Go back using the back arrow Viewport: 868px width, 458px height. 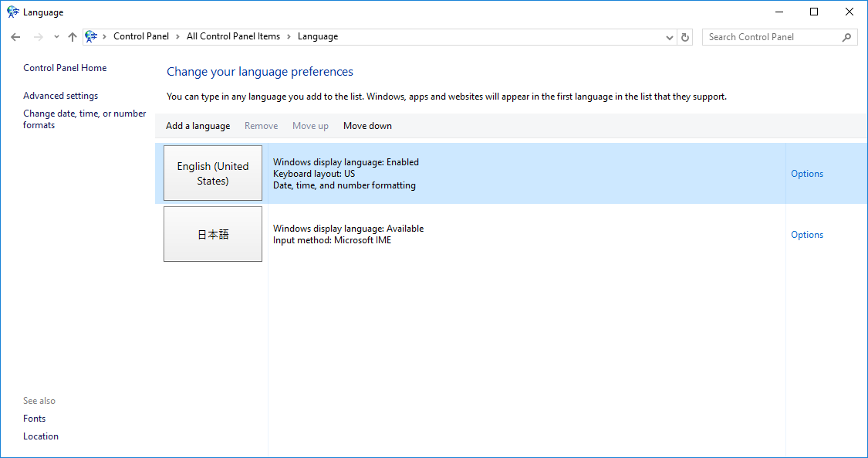tap(15, 37)
